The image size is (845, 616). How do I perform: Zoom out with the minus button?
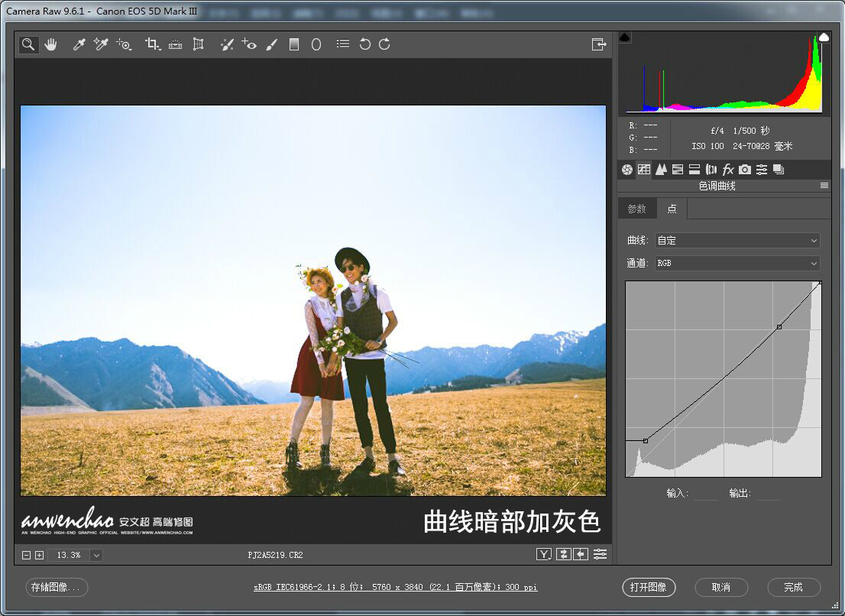[26, 555]
